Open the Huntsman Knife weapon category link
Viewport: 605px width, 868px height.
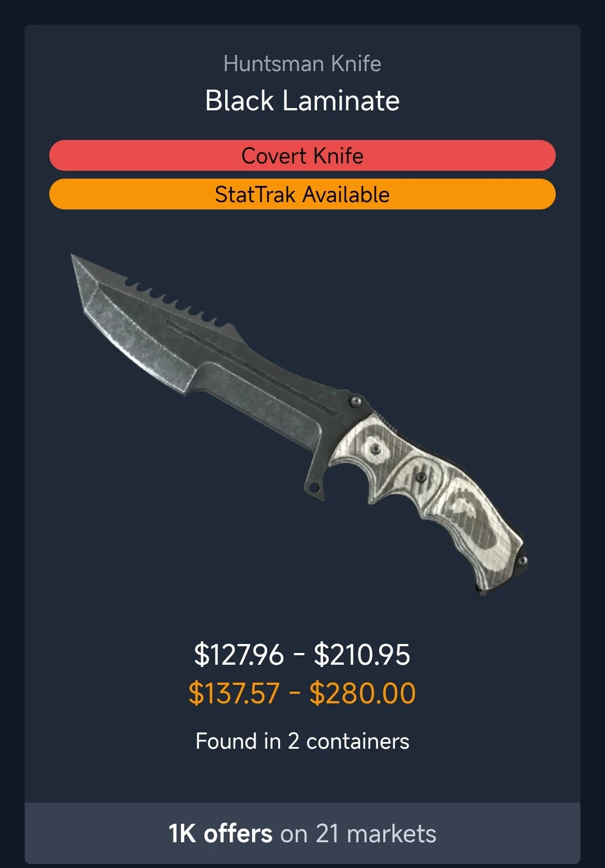tap(302, 63)
